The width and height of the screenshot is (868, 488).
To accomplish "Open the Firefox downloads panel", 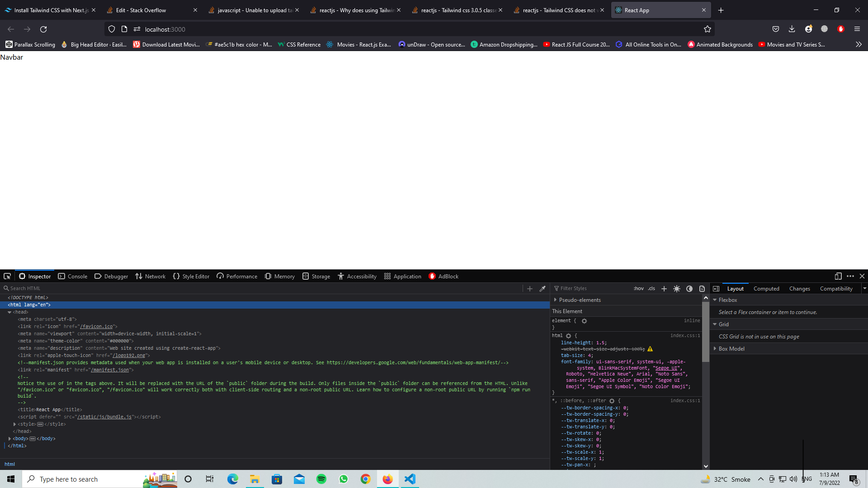I will 792,29.
